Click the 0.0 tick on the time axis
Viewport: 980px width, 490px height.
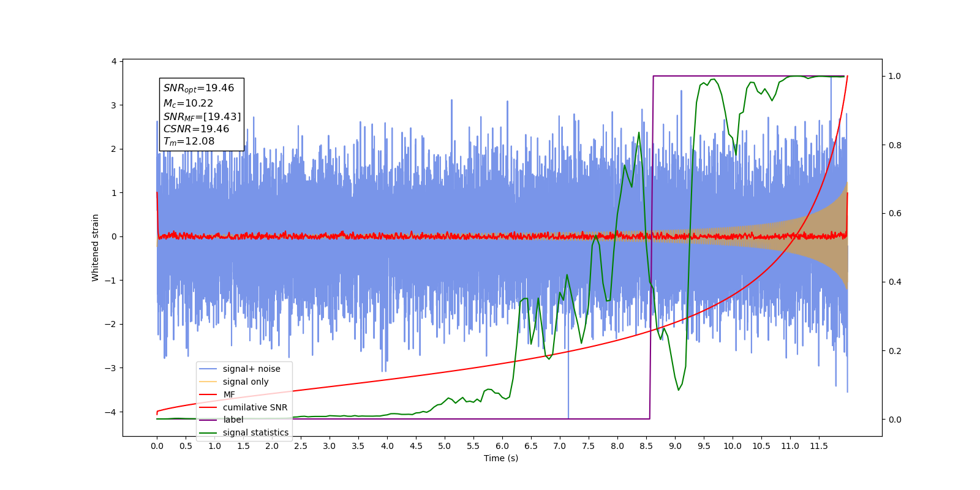pos(157,446)
